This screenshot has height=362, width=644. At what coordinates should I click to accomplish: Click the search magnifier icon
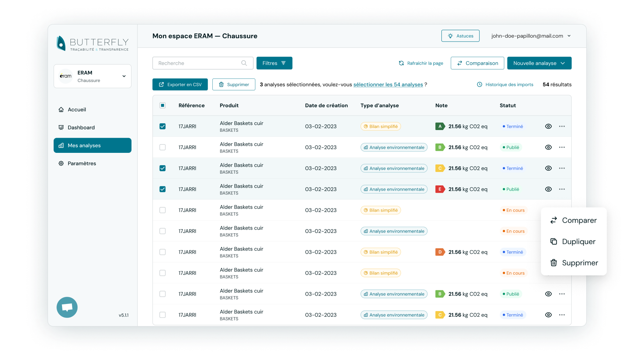244,63
